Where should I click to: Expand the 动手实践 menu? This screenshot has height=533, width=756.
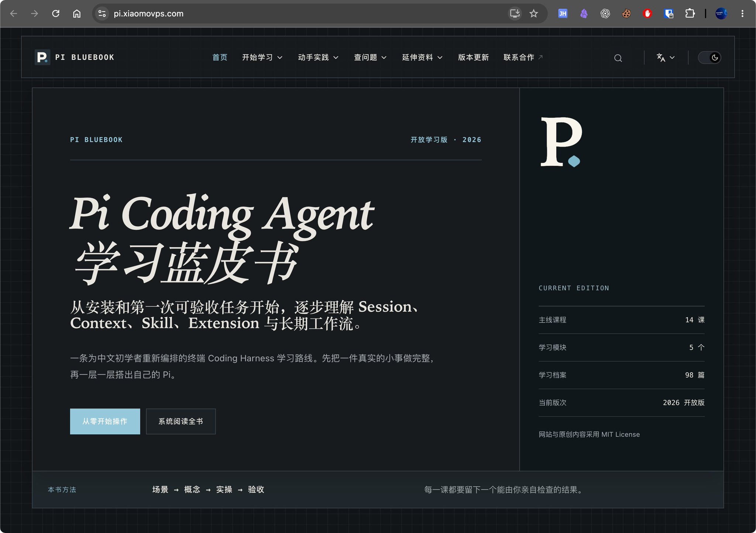318,57
